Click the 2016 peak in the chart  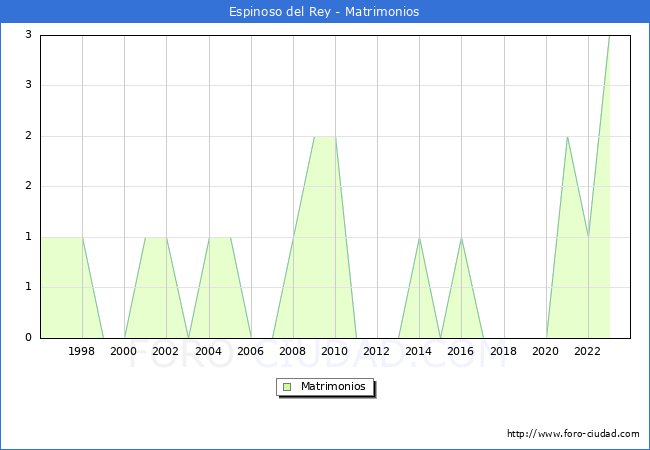click(461, 238)
